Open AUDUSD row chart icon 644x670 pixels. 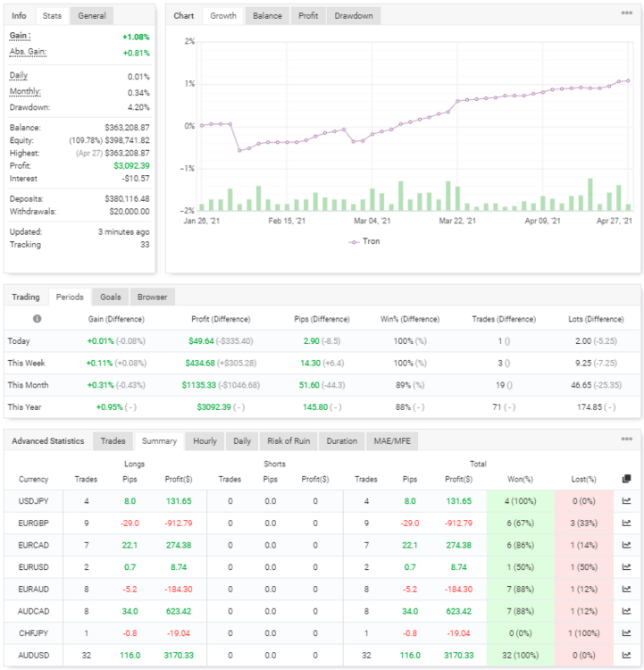pos(626,655)
